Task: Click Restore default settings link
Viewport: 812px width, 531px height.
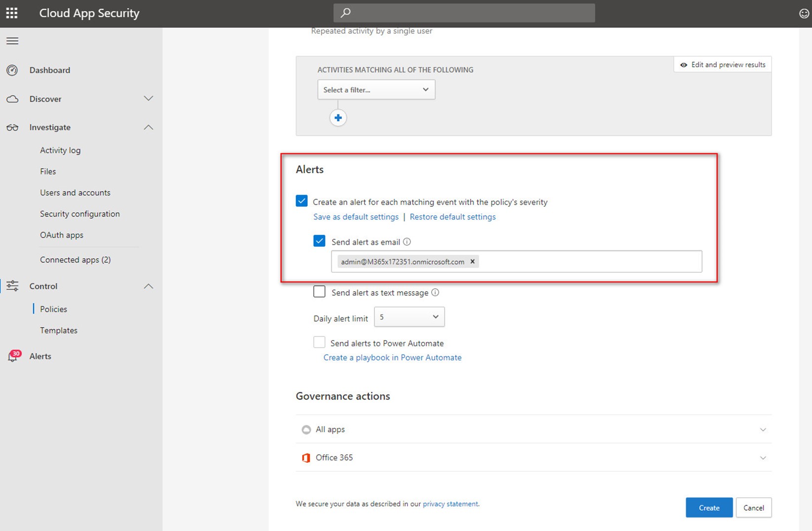Action: coord(453,217)
